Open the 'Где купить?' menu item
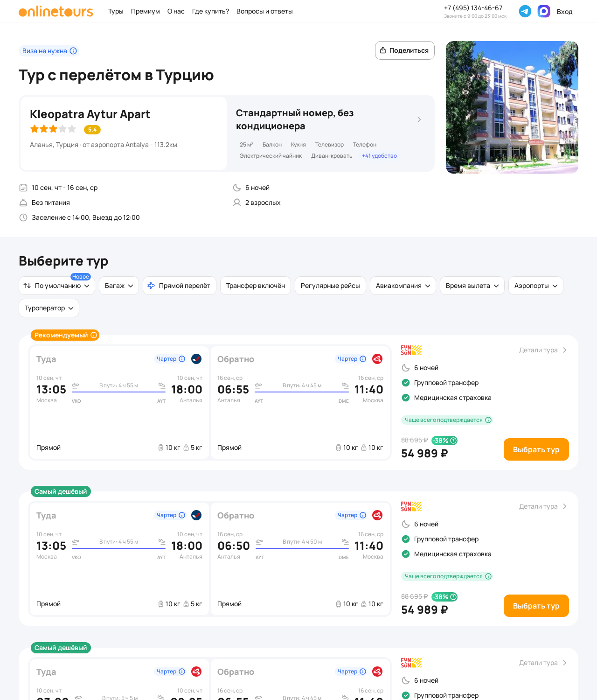This screenshot has width=597, height=700. pyautogui.click(x=210, y=11)
